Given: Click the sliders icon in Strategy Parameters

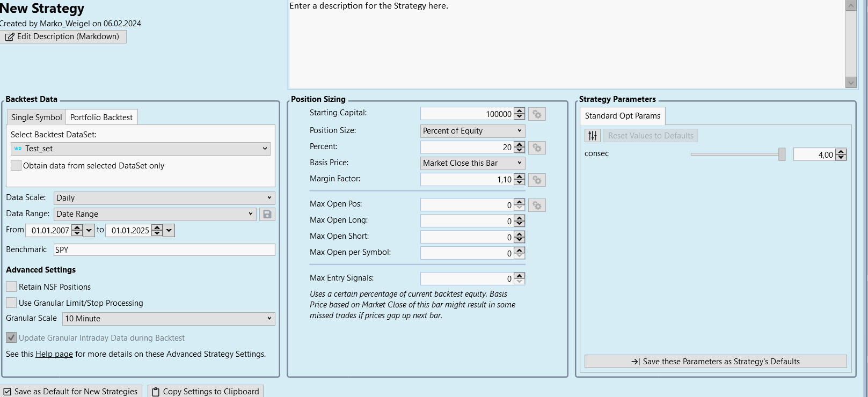Looking at the screenshot, I should point(592,136).
